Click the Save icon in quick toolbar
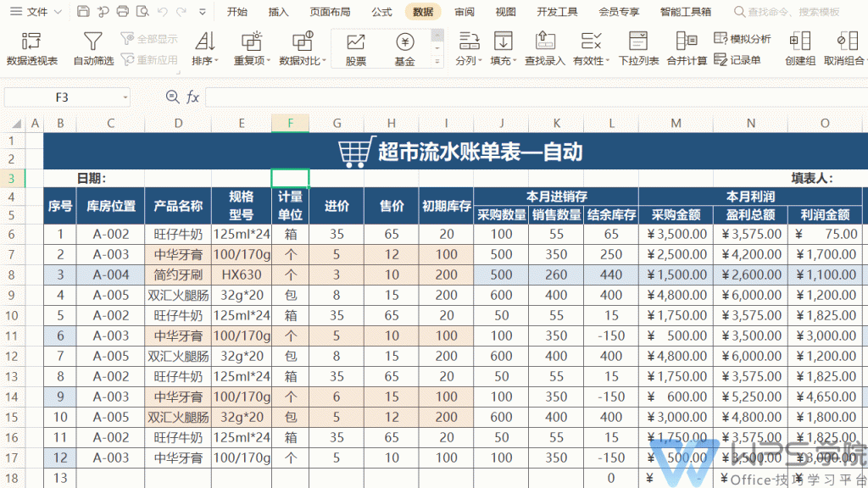Viewport: 868px width, 488px height. click(x=83, y=12)
